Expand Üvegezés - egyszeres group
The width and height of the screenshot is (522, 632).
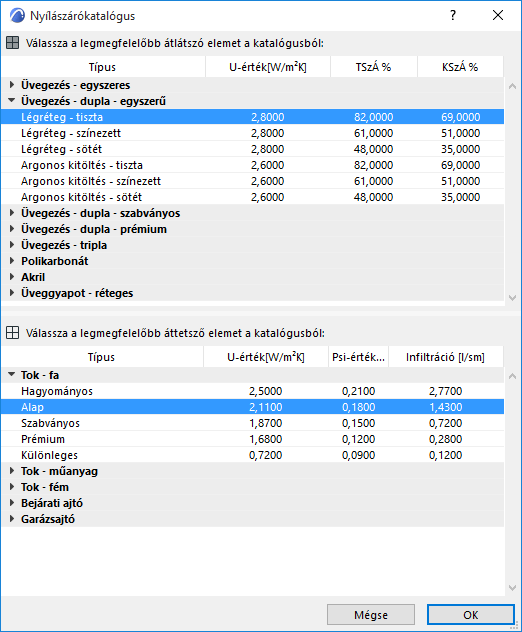[12, 85]
